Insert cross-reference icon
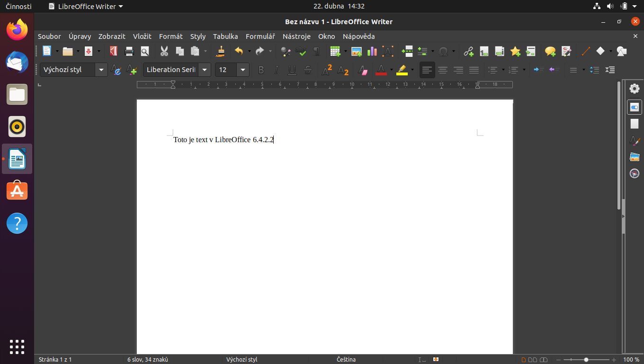Viewport: 644px width, 364px height. 531,51
